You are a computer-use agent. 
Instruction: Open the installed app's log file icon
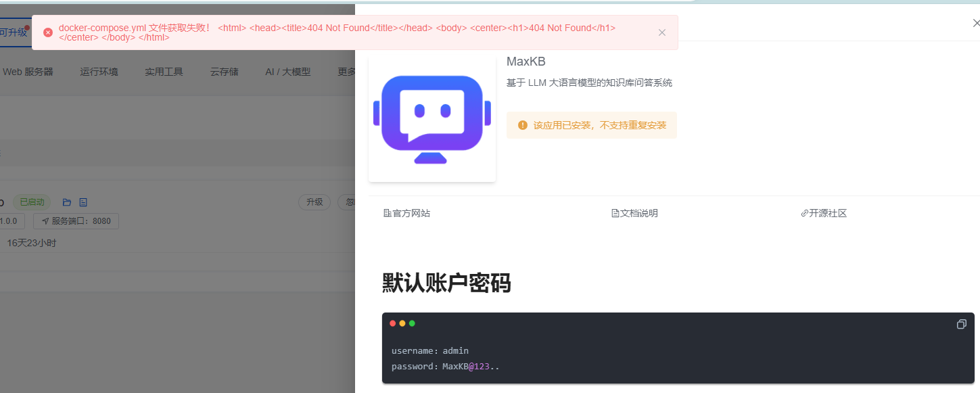tap(83, 202)
